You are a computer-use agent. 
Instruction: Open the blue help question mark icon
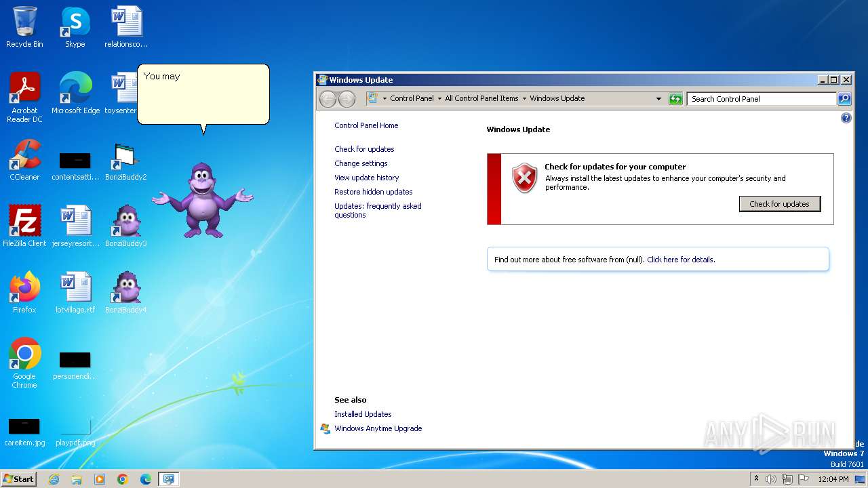point(846,118)
